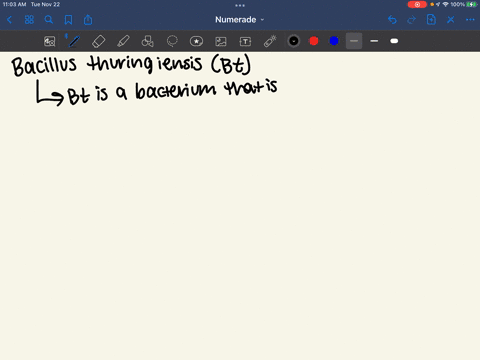The width and height of the screenshot is (480, 360).
Task: Select the thickest stroke width
Action: (394, 41)
